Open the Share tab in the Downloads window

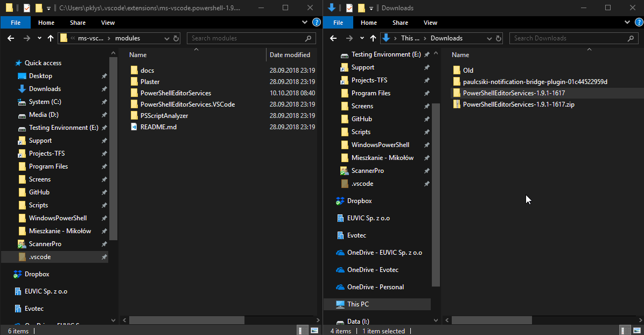click(400, 22)
